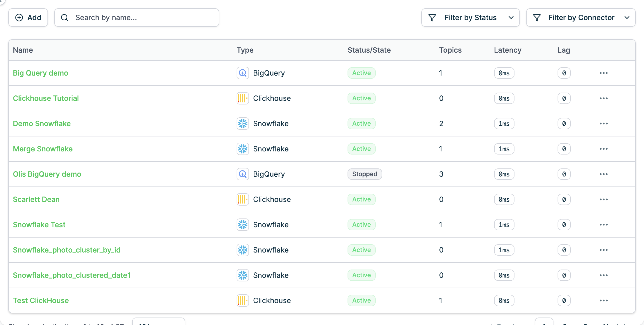Open more actions menu for Big Query demo
Screen dimensions: 644x325
[x=603, y=73]
